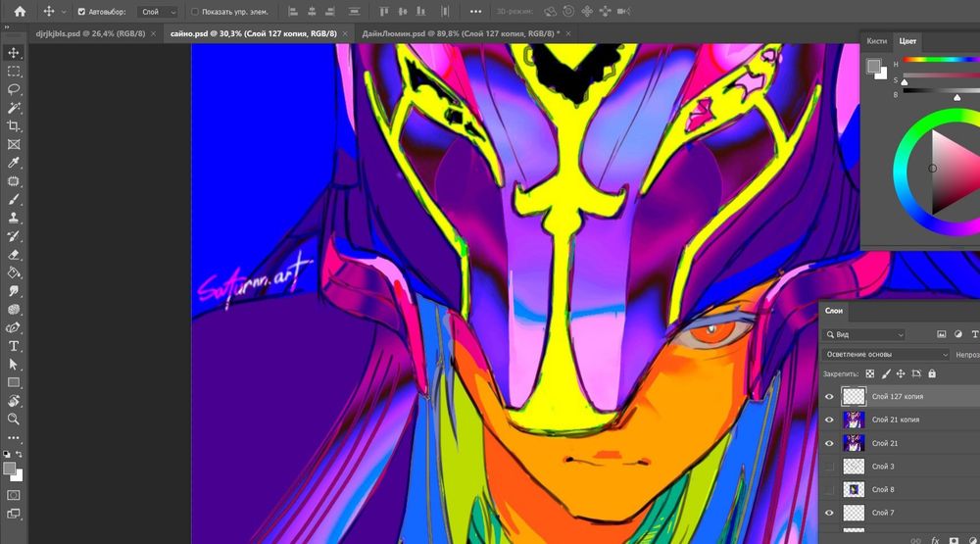Align top edges in options bar
Viewport: 980px width, 544px height.
pyautogui.click(x=384, y=11)
